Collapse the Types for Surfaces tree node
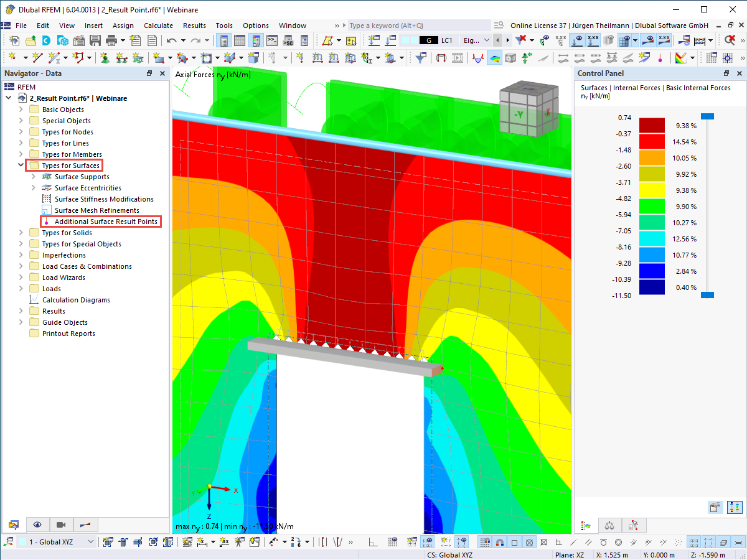The width and height of the screenshot is (747, 560). point(19,165)
